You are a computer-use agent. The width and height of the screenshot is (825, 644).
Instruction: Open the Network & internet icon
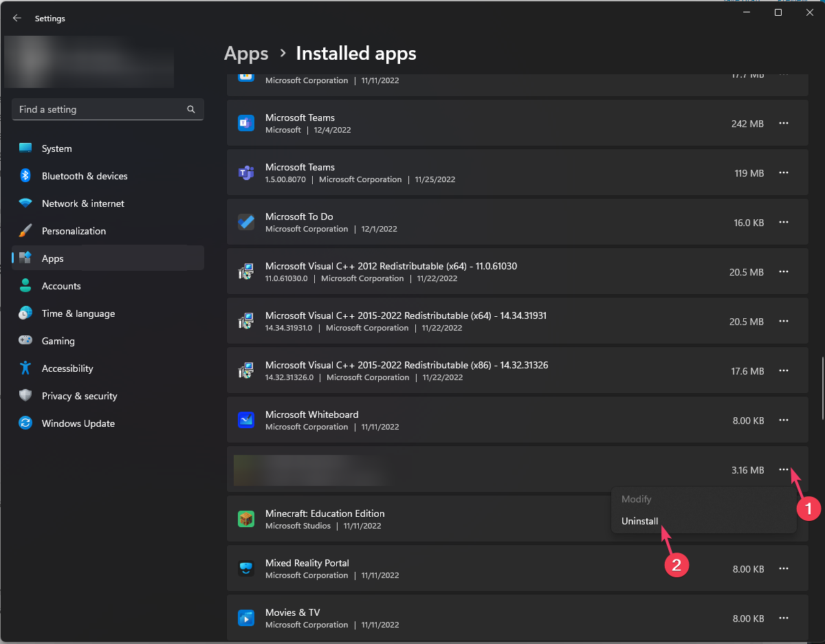[25, 203]
